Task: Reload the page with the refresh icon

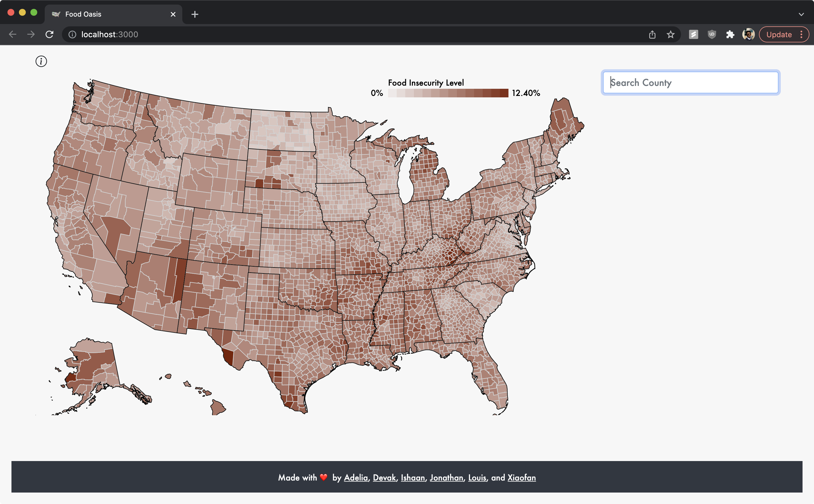Action: pyautogui.click(x=49, y=34)
